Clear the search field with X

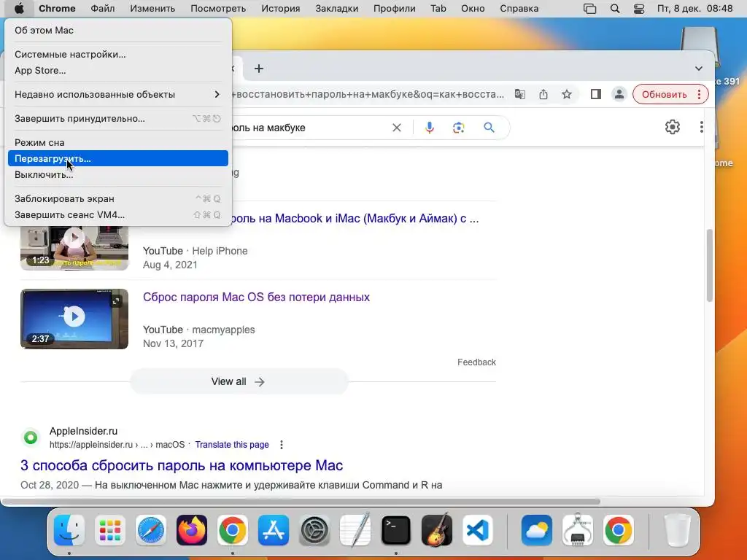[x=396, y=128]
